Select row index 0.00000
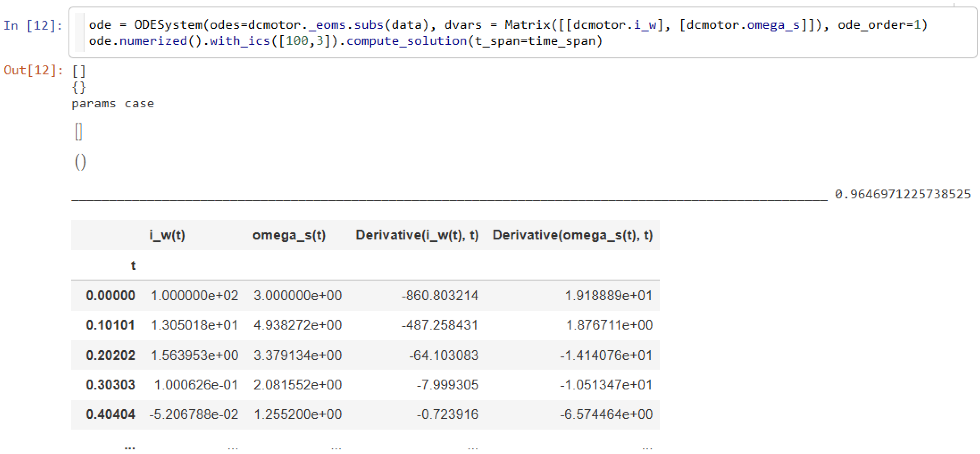This screenshot has width=980, height=454. tap(110, 295)
